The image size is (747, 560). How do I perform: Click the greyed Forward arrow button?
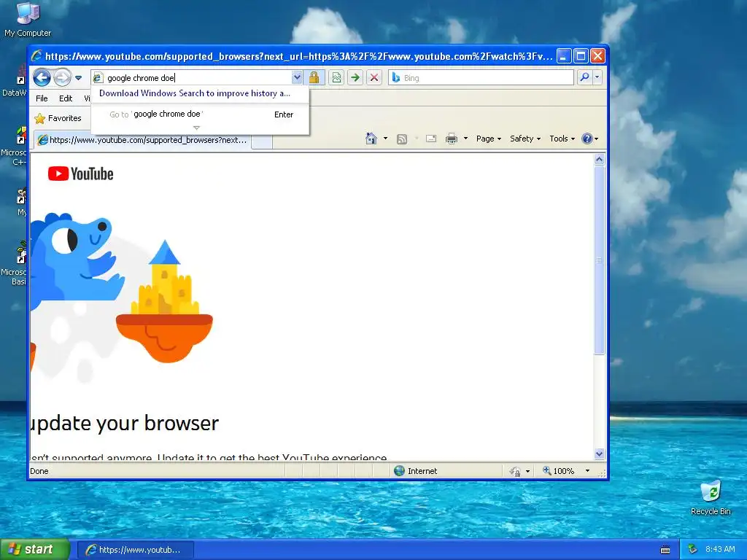coord(62,77)
